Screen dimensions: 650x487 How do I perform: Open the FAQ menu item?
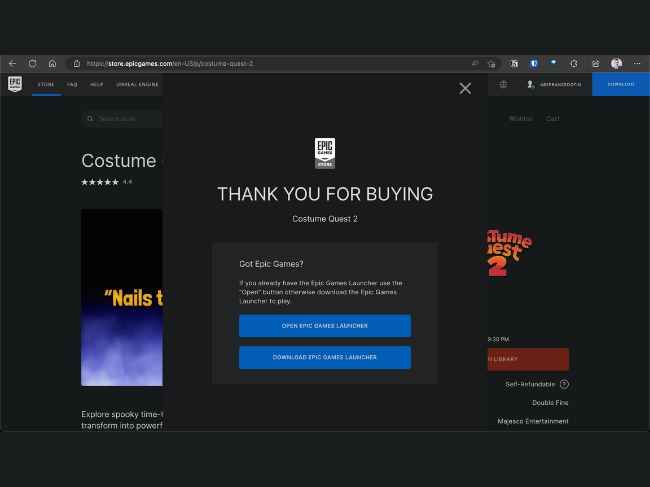pyautogui.click(x=72, y=85)
